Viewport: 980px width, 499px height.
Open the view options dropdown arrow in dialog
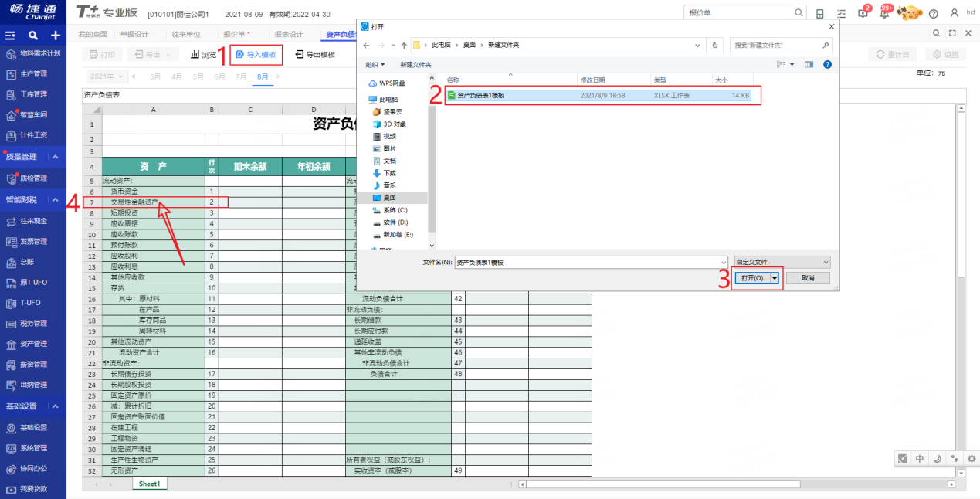tap(793, 64)
